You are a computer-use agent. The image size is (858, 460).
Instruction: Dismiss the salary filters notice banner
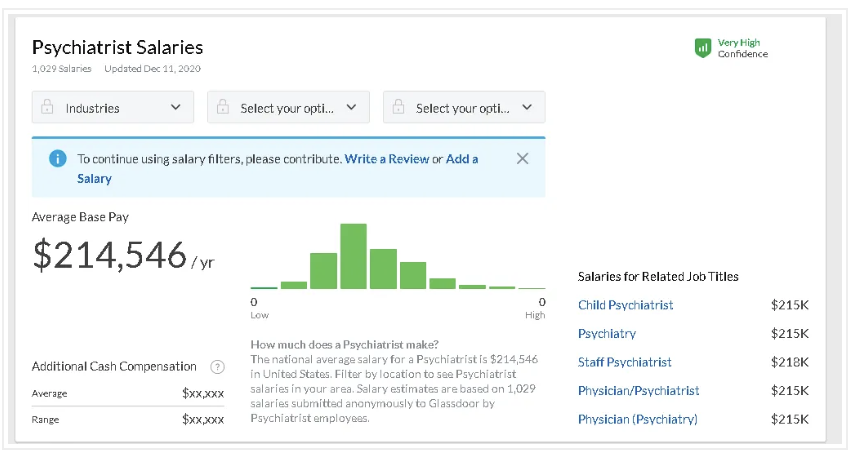point(522,158)
